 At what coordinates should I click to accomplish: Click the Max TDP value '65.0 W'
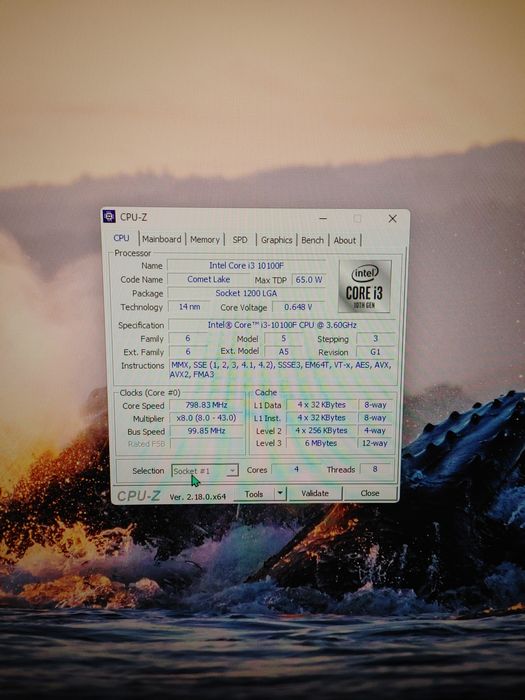tap(308, 280)
